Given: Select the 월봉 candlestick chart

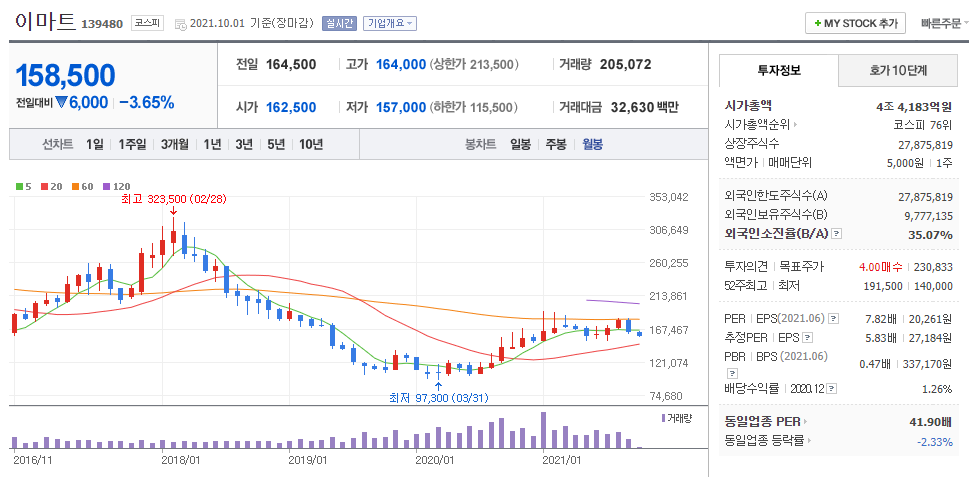Looking at the screenshot, I should 592,145.
